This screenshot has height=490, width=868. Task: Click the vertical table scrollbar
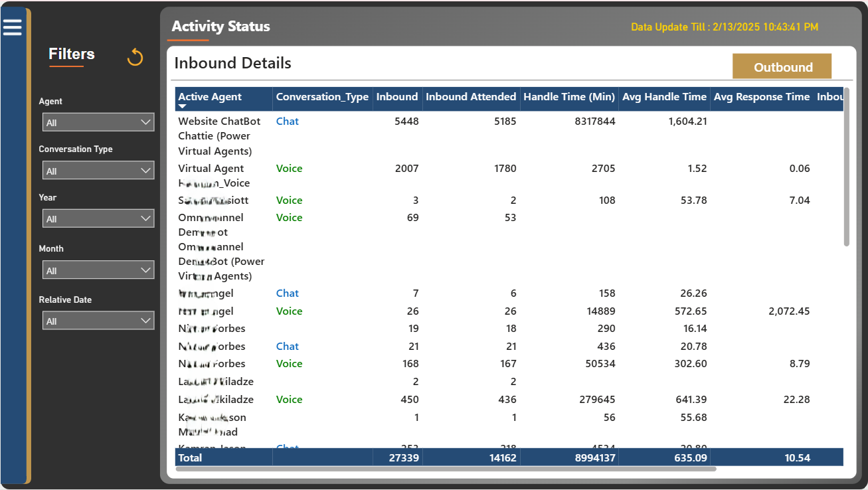pos(847,167)
